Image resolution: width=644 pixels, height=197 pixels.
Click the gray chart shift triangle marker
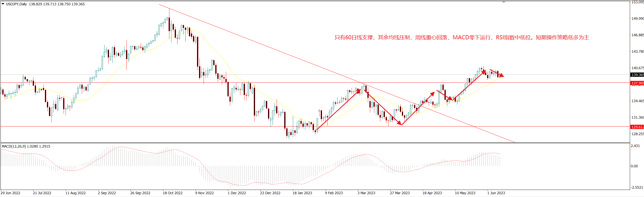[504, 2]
